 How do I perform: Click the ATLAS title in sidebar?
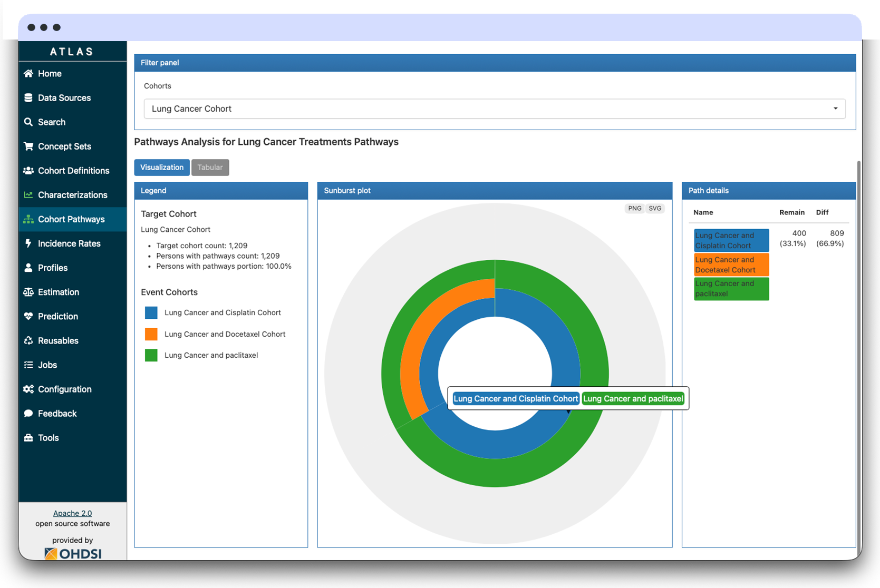point(72,52)
